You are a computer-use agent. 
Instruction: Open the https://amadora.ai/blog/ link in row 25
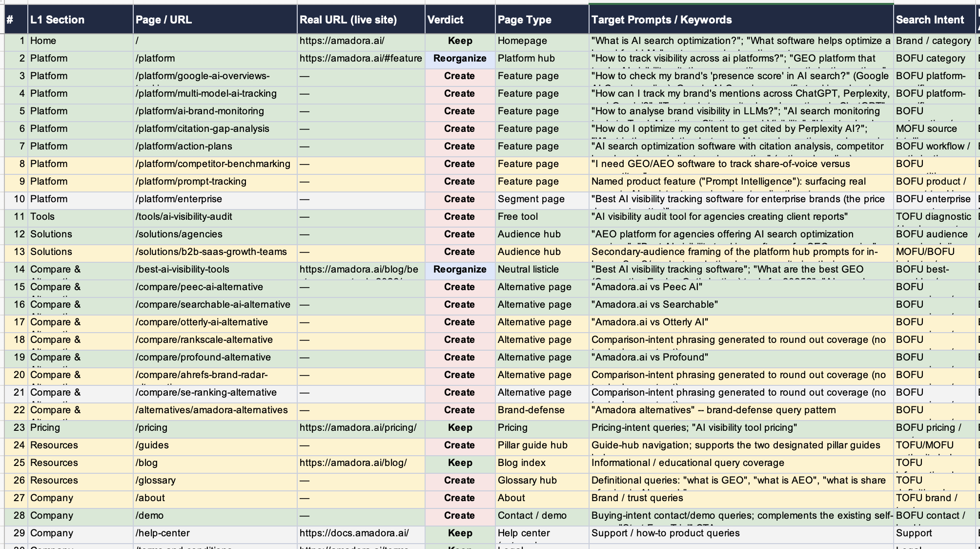(x=353, y=463)
